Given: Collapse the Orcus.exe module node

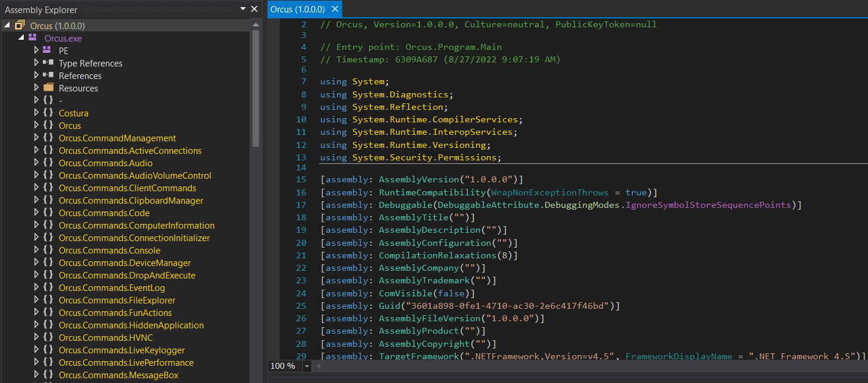Looking at the screenshot, I should tap(22, 38).
